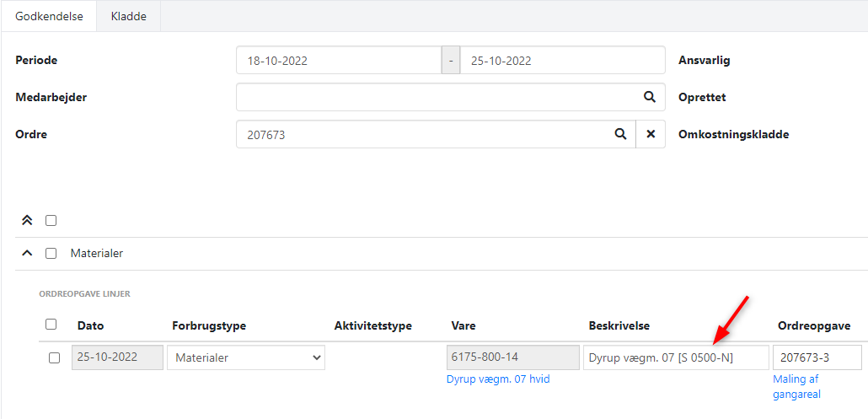Click the Periode end date field
This screenshot has width=868, height=419.
point(562,60)
